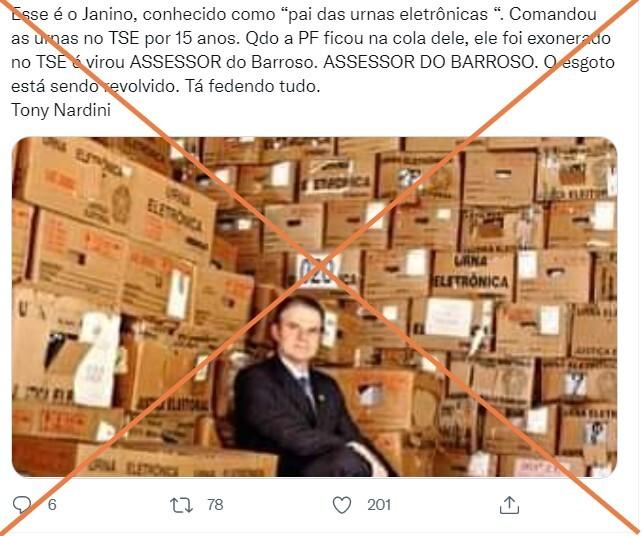Click the reply speech bubble icon
This screenshot has width=643, height=536.
[21, 505]
